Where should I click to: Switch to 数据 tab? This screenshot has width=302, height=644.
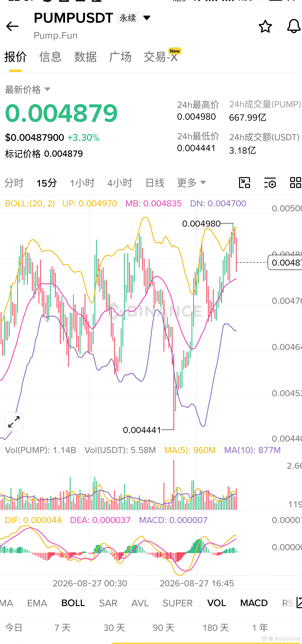click(85, 57)
